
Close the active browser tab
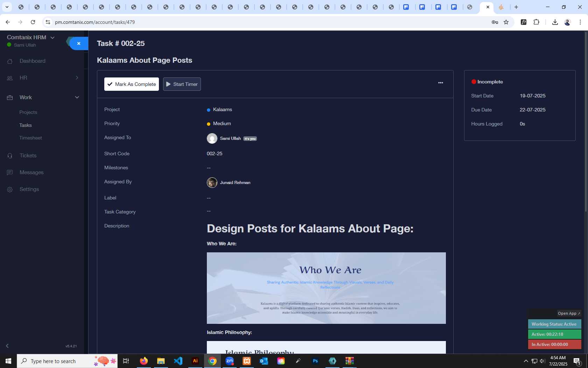488,7
